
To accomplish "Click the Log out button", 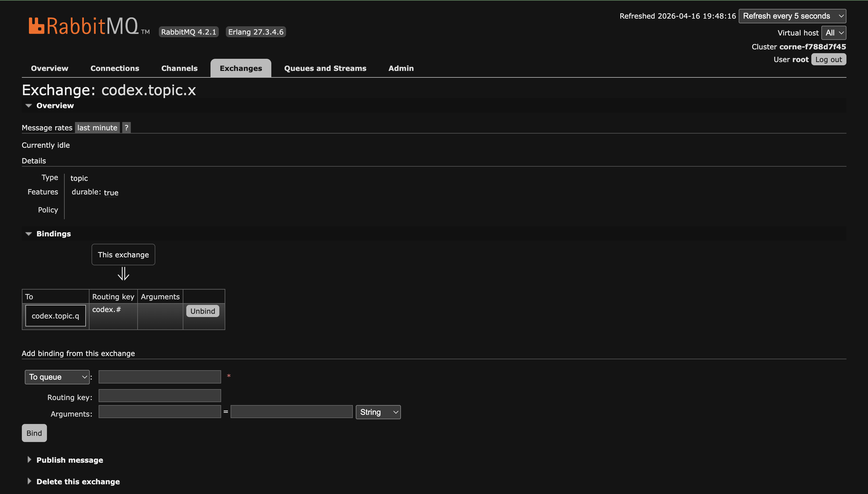I will (x=828, y=59).
